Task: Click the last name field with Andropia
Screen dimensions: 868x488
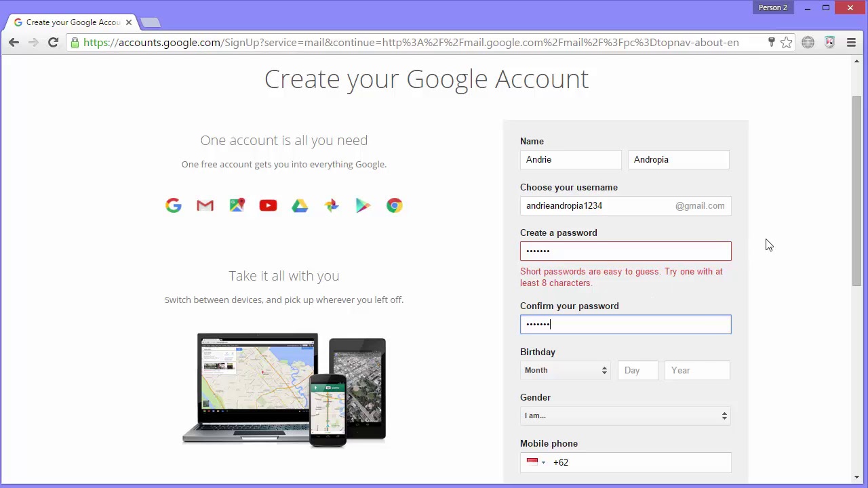Action: (x=679, y=159)
